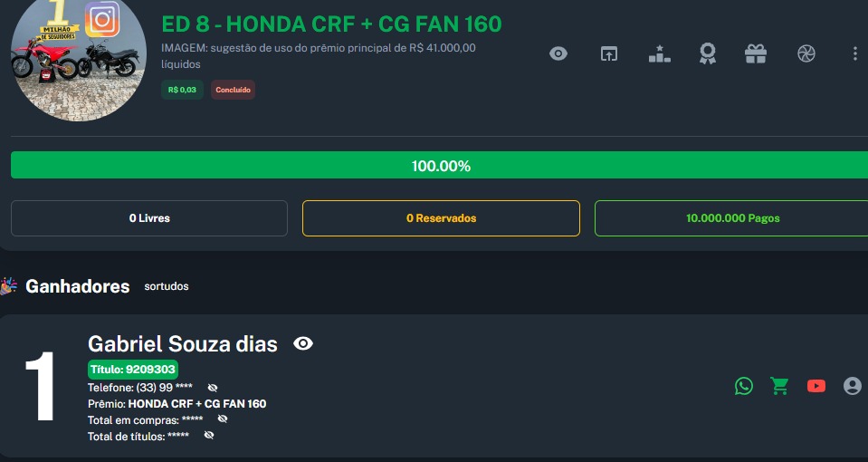Select the 10.000.000 Pagos filter
Screen dimensions: 868x462
[731, 218]
